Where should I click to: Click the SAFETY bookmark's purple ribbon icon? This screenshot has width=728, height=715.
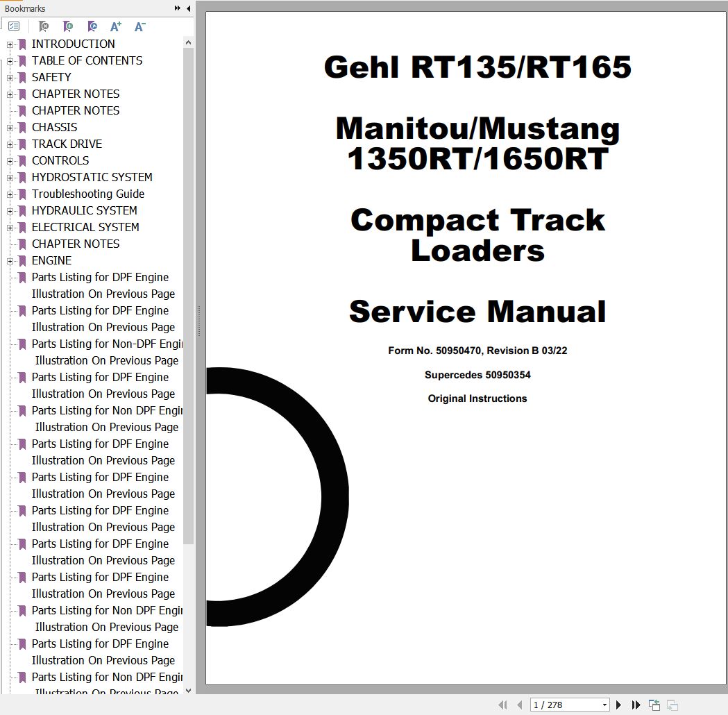pyautogui.click(x=22, y=78)
